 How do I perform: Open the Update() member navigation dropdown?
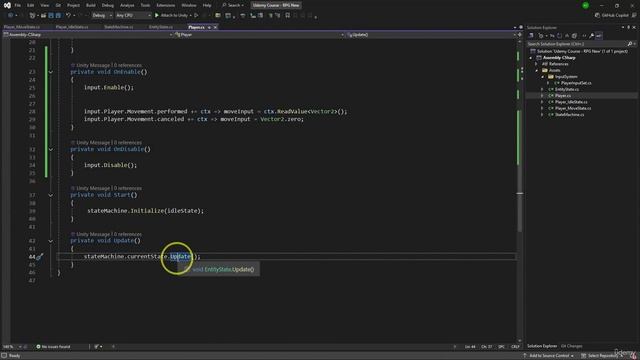(431, 35)
